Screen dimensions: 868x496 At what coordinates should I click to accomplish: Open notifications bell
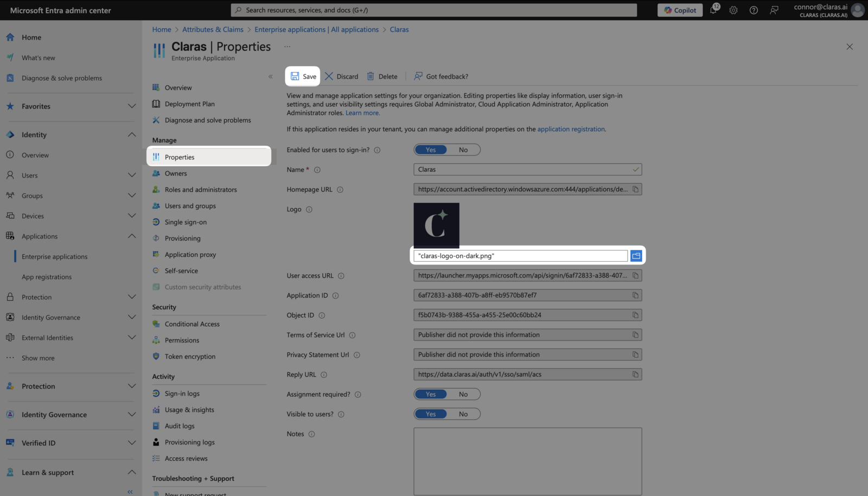(714, 10)
